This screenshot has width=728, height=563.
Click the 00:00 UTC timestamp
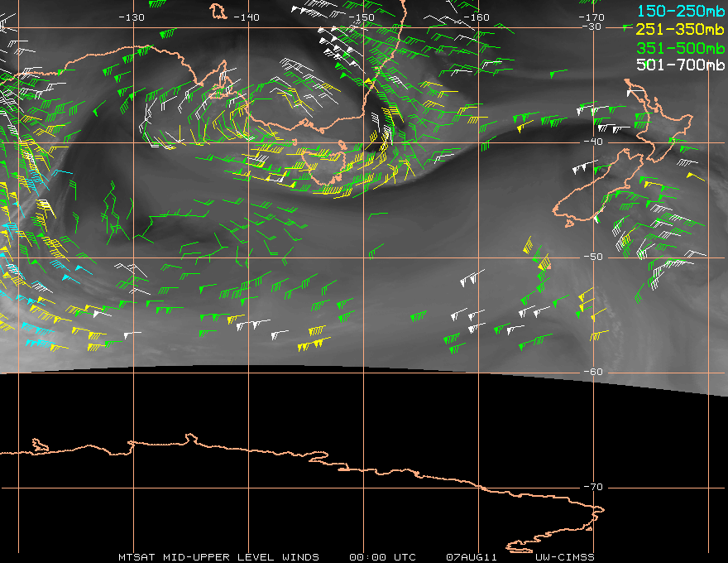coord(382,556)
